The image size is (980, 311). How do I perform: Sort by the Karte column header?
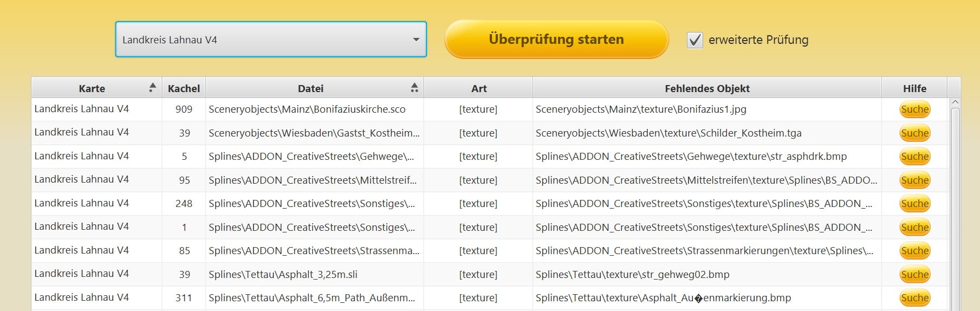tap(92, 88)
